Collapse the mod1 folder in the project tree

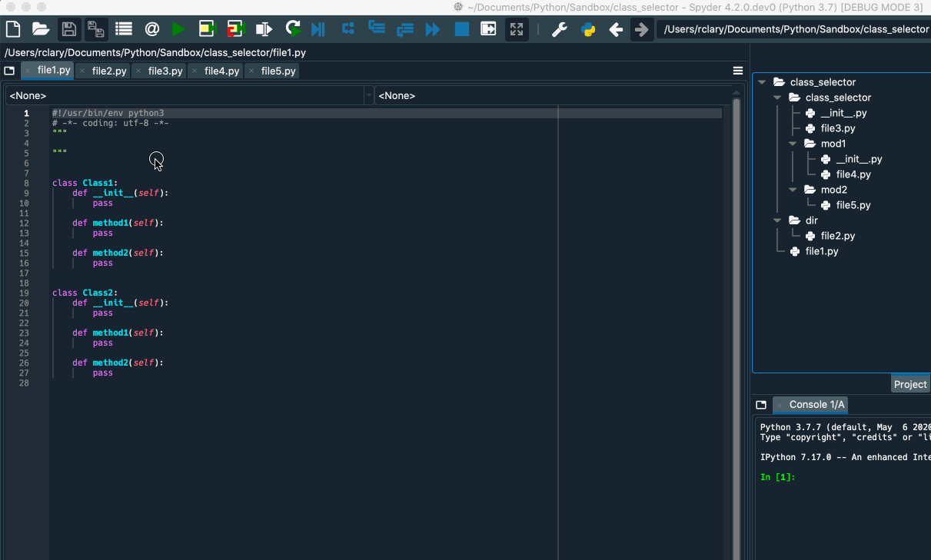coord(793,143)
